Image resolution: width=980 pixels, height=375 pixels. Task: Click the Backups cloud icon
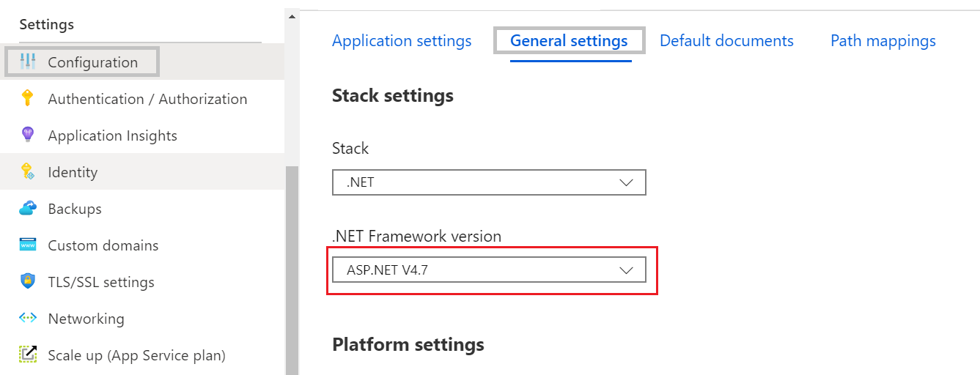pyautogui.click(x=28, y=209)
